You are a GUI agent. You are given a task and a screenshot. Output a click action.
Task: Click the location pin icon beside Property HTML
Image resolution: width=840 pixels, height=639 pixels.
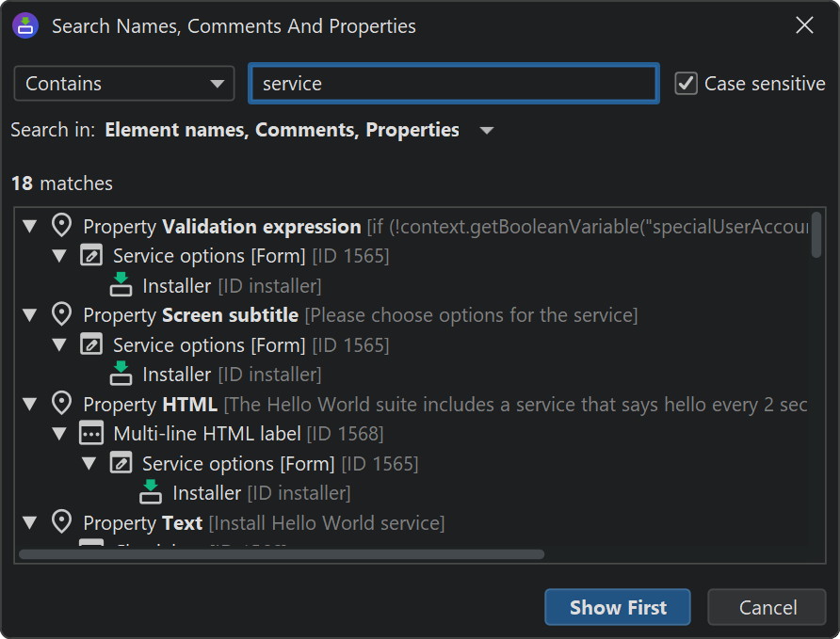[x=61, y=404]
